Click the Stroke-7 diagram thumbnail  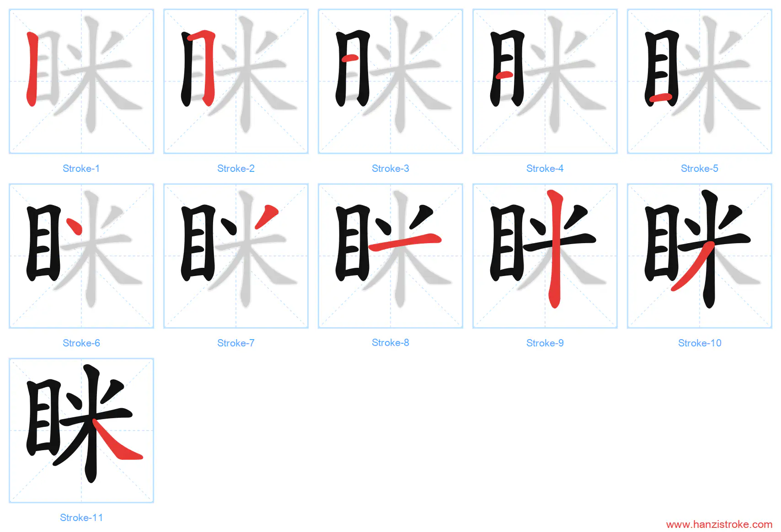(236, 256)
